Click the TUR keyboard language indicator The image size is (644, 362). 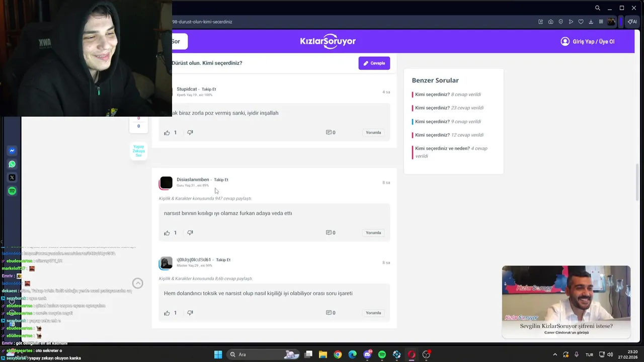coord(589,354)
